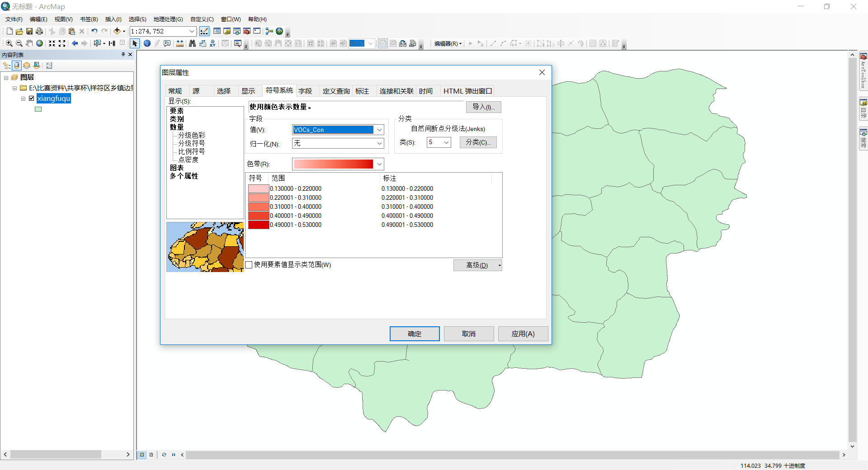The image size is (868, 470).
Task: Enable 使用要素值显示类范围 checkbox
Action: (x=249, y=265)
